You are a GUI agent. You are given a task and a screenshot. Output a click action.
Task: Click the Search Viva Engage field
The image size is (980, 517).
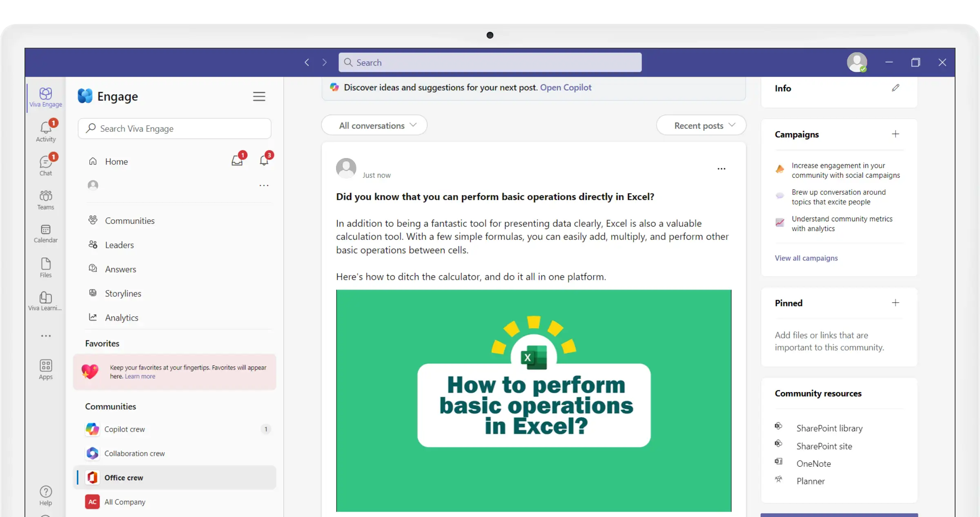[x=175, y=129]
